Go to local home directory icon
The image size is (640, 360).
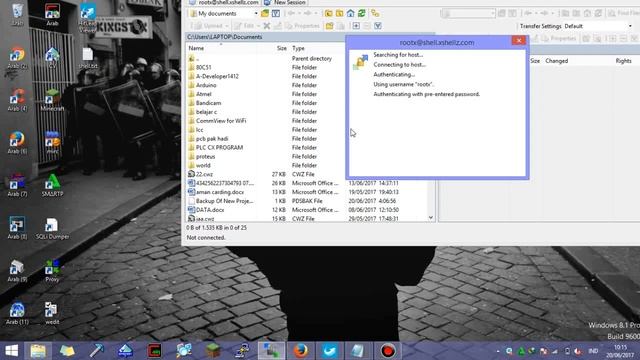350,13
